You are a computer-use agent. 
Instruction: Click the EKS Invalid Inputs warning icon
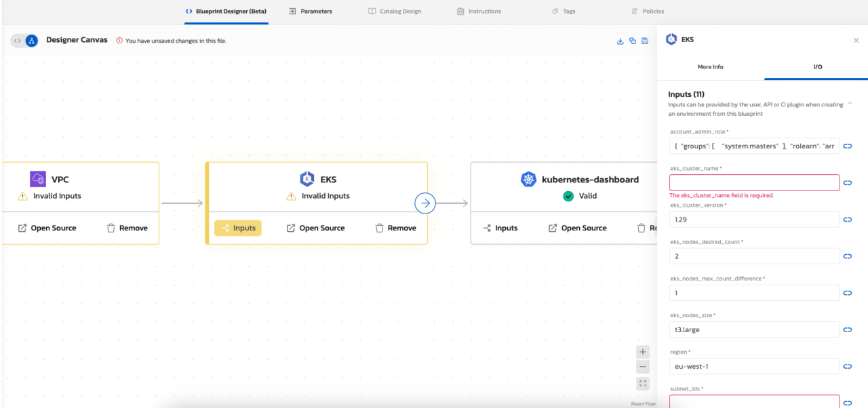click(x=291, y=196)
